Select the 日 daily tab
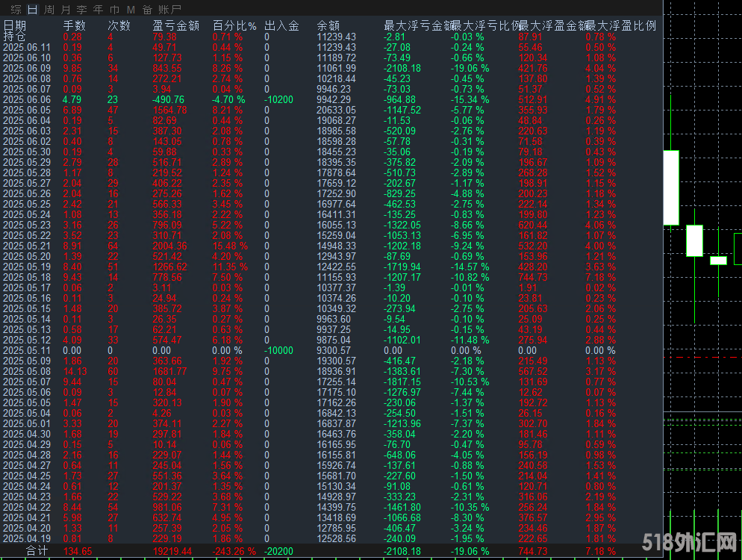 [x=31, y=10]
